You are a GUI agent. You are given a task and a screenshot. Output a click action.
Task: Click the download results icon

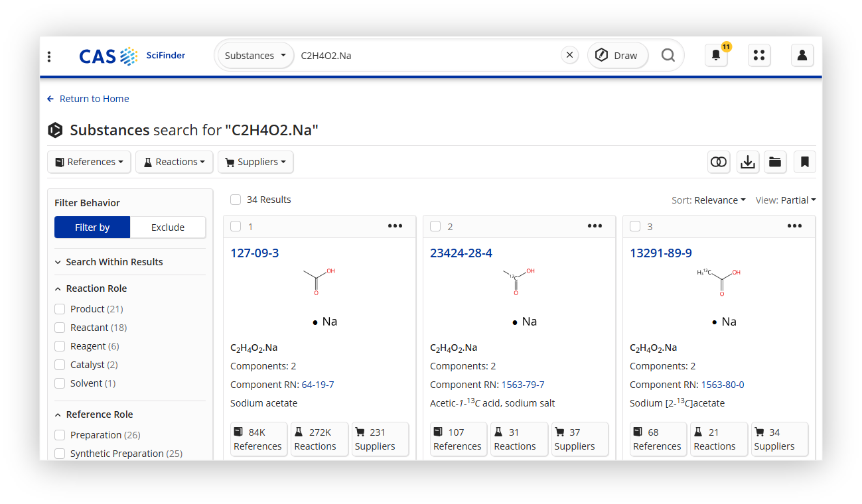748,162
